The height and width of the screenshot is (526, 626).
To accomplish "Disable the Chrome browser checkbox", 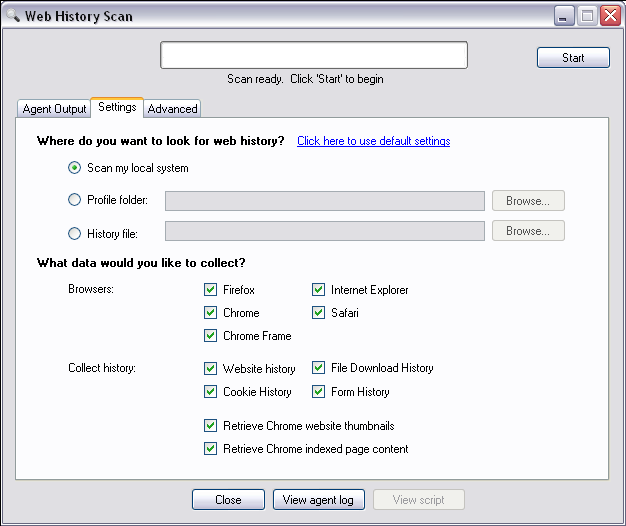I will coord(211,313).
